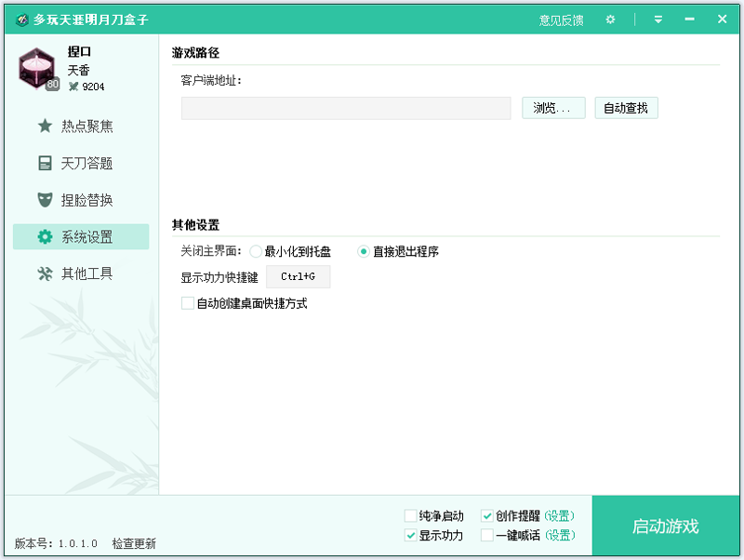Click the gear icon beside 系统设置

45,237
